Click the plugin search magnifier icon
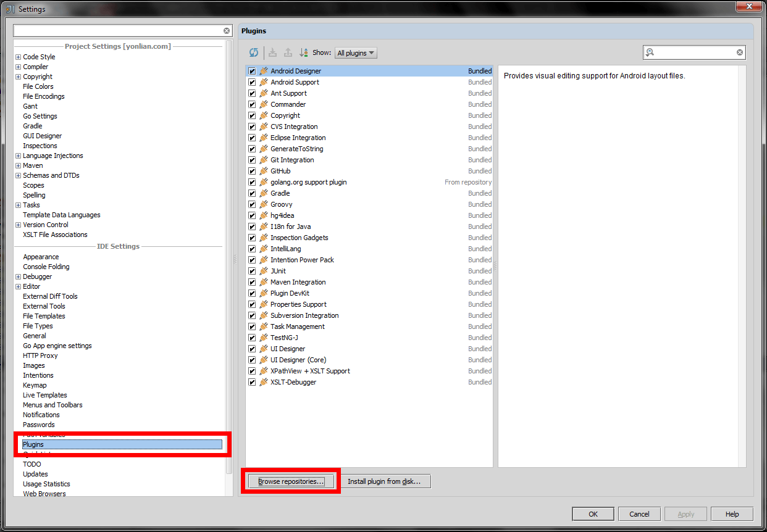This screenshot has height=532, width=767. tap(650, 52)
